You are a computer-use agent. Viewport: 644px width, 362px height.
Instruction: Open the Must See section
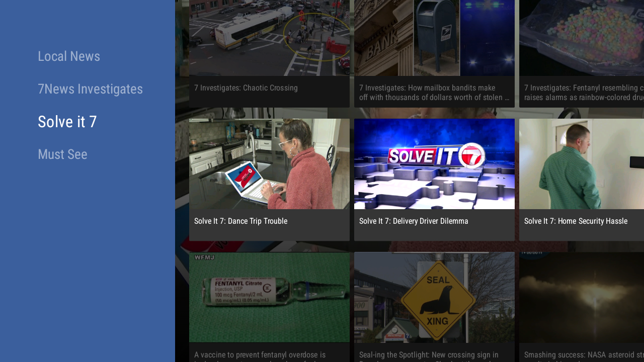pyautogui.click(x=62, y=154)
